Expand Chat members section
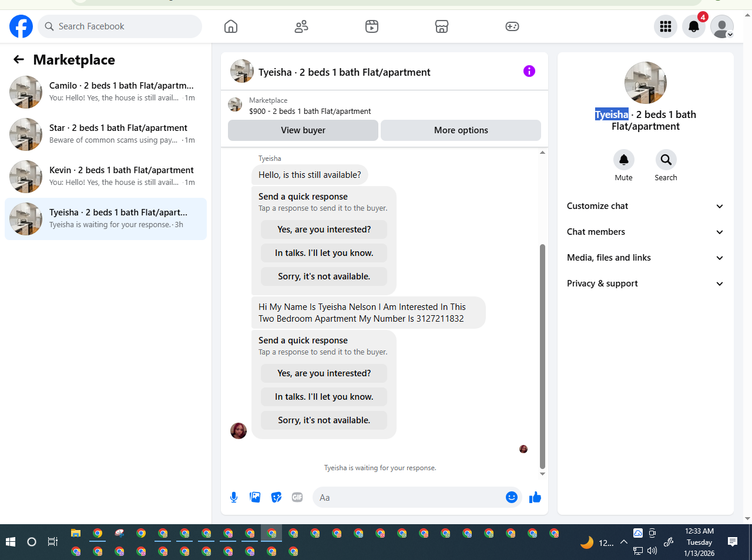Screen dimensions: 752x560 pos(645,232)
